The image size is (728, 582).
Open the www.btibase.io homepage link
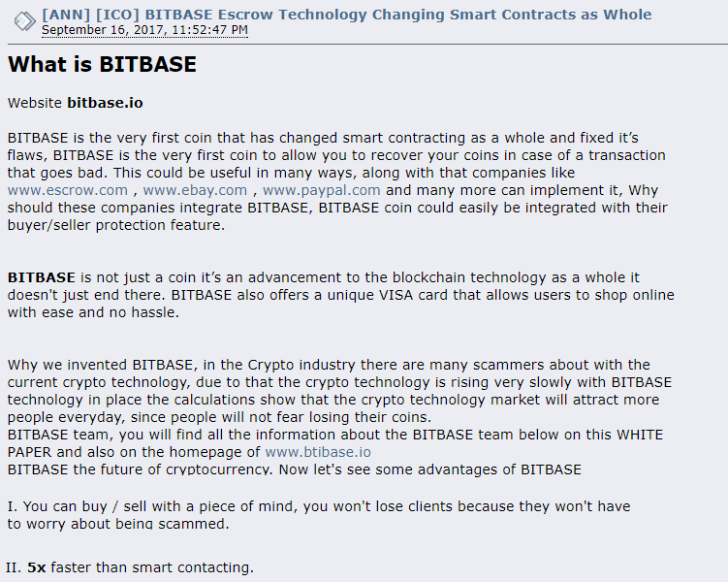318,452
